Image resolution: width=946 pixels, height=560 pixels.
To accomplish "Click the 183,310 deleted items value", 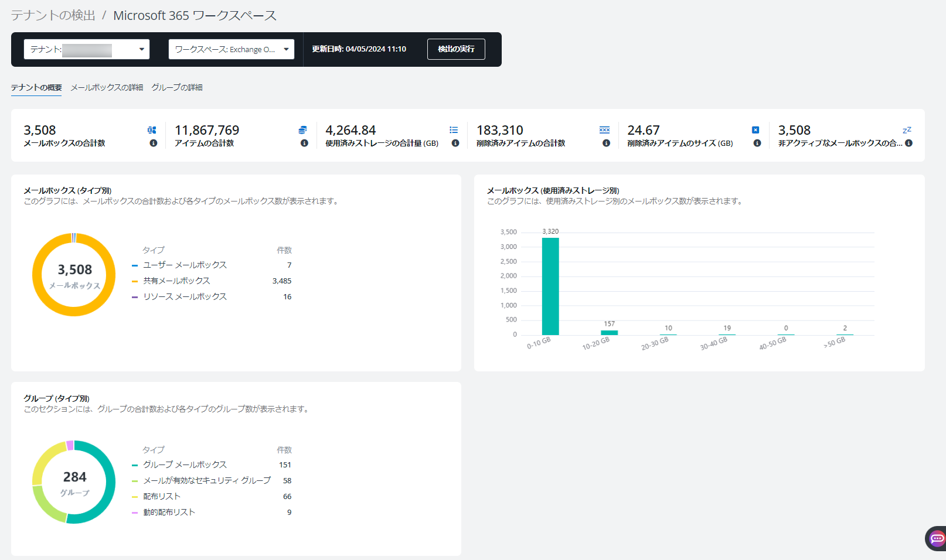I will point(500,130).
